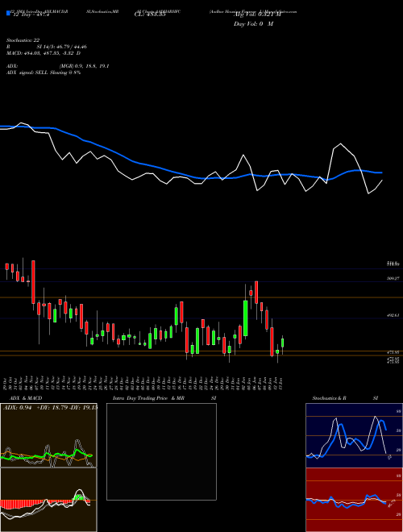Click the 'ADX & MACD' panel title

click(x=26, y=398)
